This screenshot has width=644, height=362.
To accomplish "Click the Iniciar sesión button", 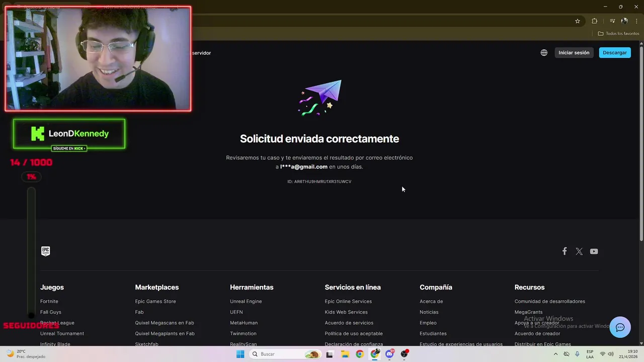I will [x=574, y=53].
